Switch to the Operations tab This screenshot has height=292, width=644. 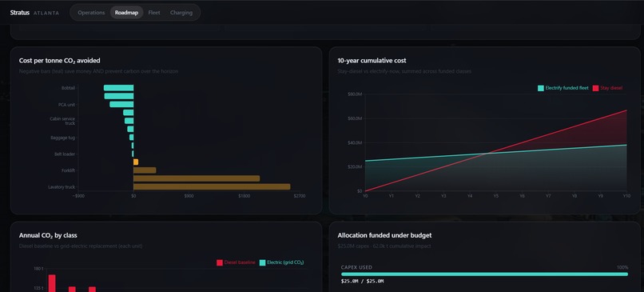click(x=91, y=13)
